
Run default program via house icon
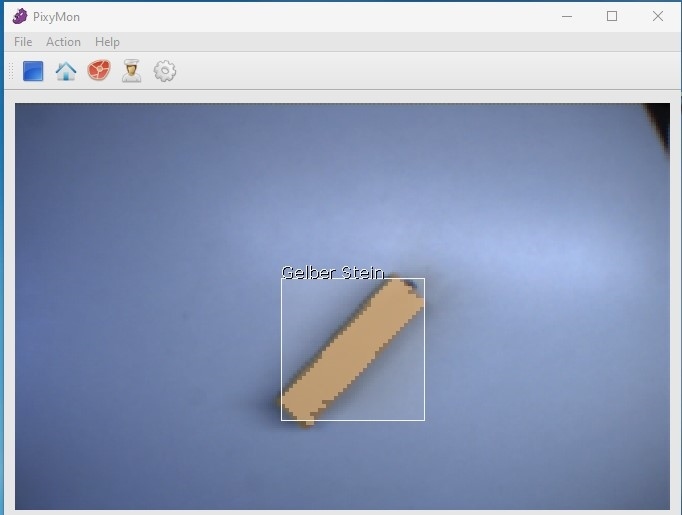coord(66,71)
